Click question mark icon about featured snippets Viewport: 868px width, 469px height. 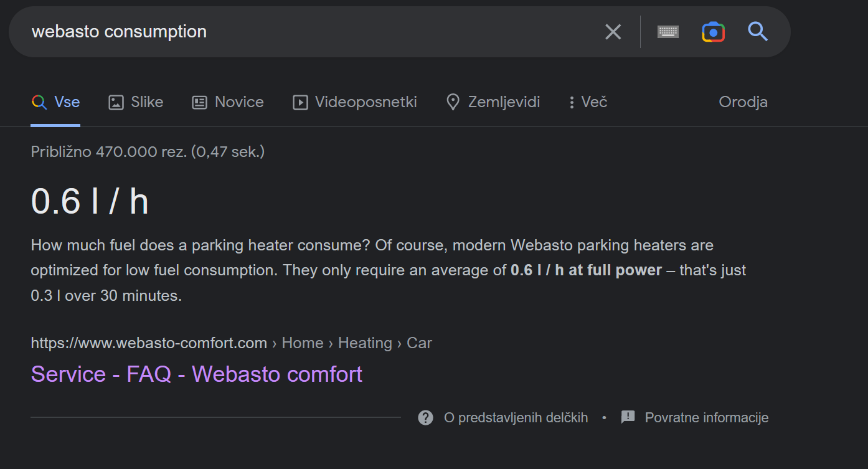[425, 417]
